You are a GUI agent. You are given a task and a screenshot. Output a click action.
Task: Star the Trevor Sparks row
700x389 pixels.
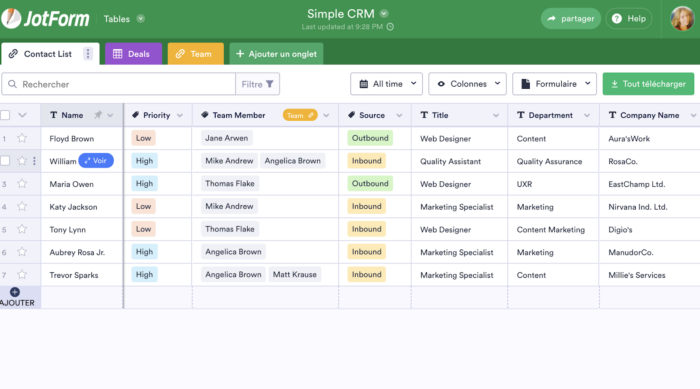coord(22,275)
